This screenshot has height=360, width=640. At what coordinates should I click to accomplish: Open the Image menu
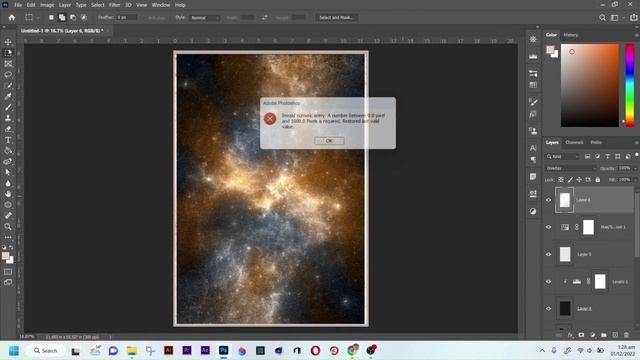coord(47,5)
